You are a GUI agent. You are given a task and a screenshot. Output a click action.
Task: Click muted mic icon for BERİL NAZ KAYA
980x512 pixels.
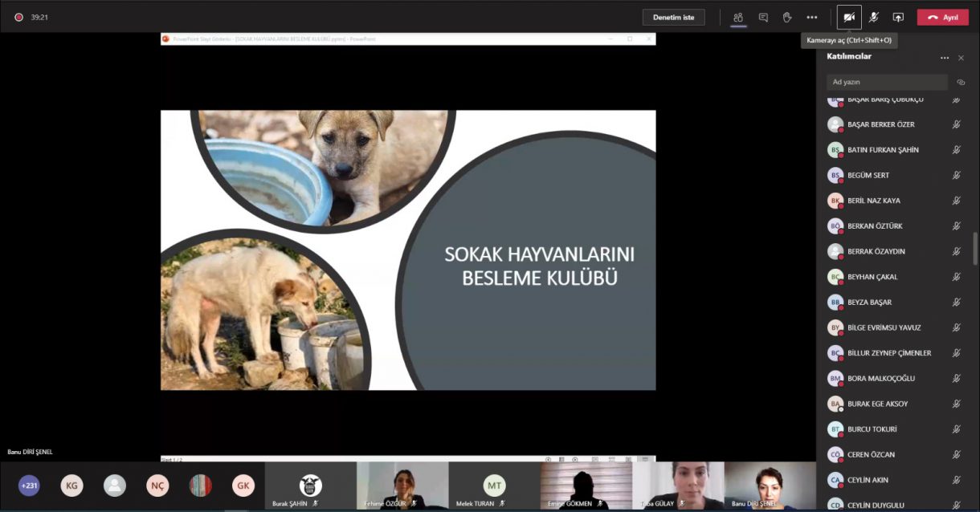956,201
